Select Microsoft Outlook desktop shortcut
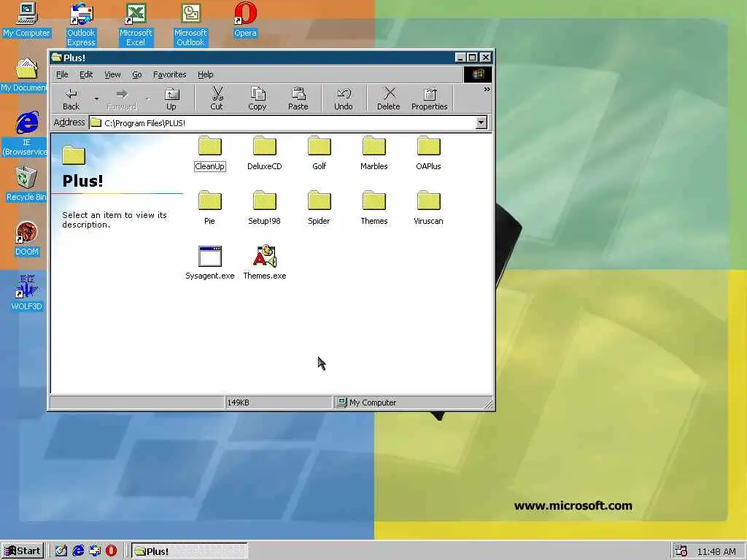Image resolution: width=747 pixels, height=560 pixels. click(190, 25)
